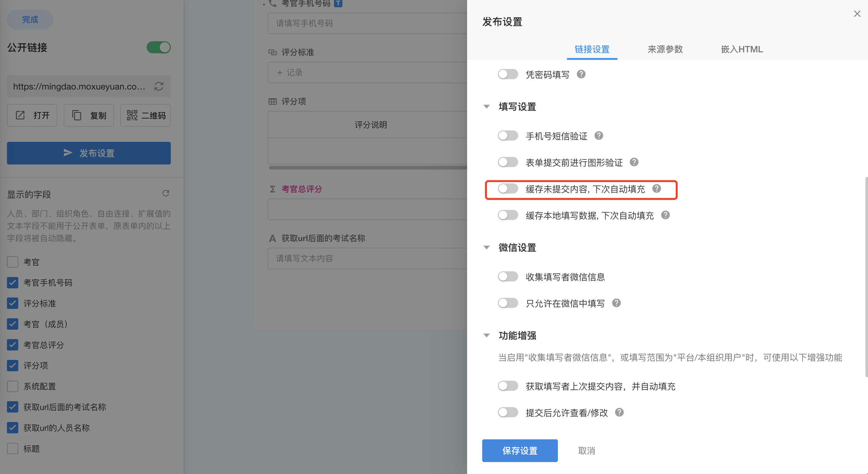Click the refresh icon beside the public URL
The width and height of the screenshot is (868, 474).
[159, 87]
